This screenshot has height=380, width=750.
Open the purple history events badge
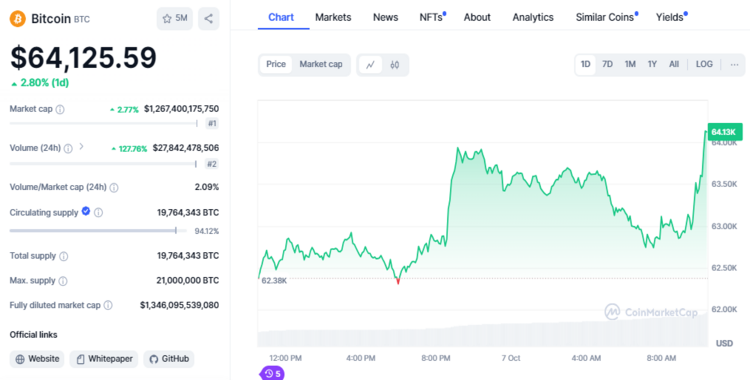[272, 373]
